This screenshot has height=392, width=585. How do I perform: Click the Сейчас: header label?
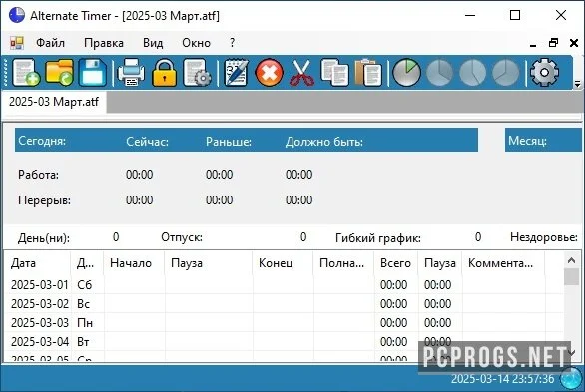147,142
